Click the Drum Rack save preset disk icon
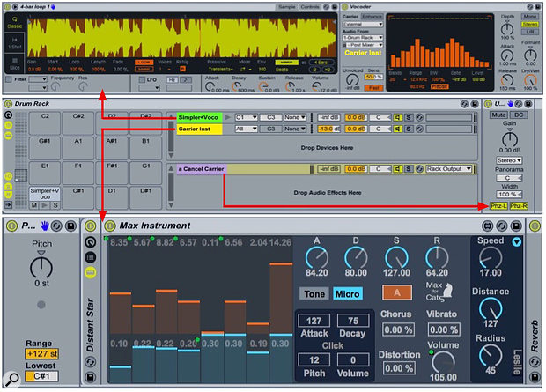Viewport: 546px width, 392px height. (475, 103)
